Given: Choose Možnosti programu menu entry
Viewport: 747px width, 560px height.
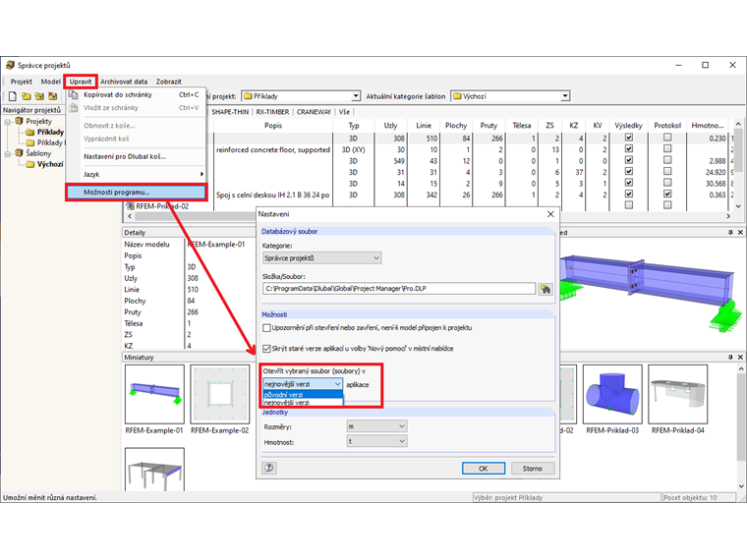Looking at the screenshot, I should 137,193.
